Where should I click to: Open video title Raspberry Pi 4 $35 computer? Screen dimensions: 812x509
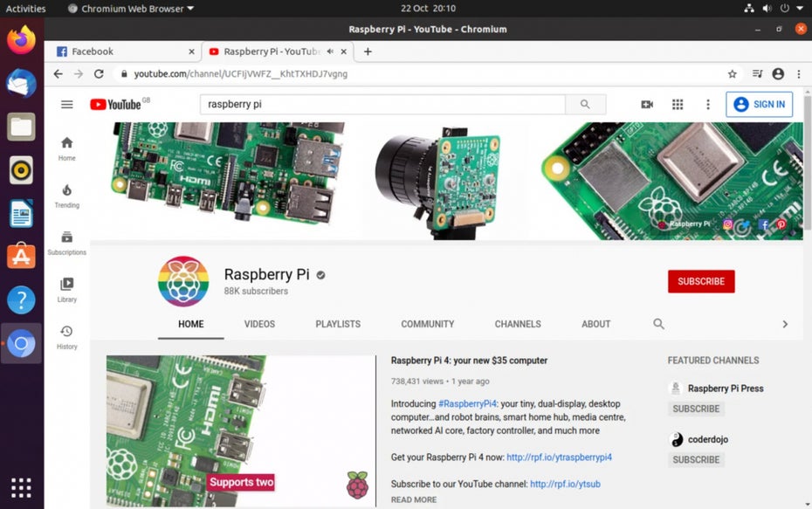(469, 361)
